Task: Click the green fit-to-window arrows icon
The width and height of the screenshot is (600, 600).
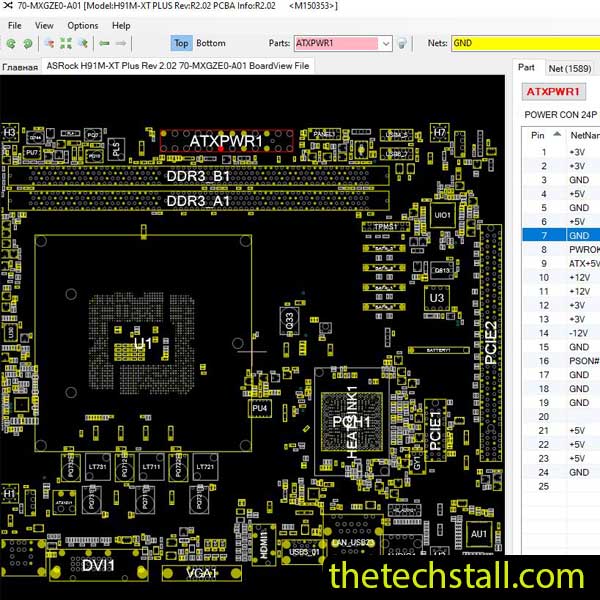Action: (66, 43)
